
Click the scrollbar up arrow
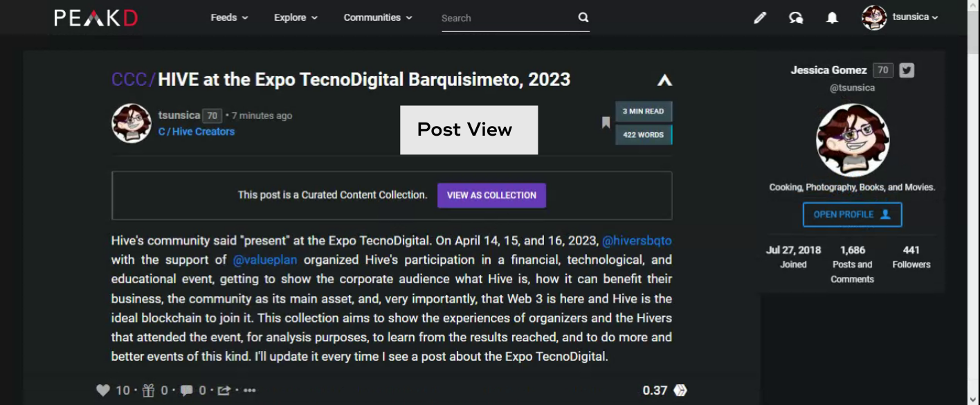point(974,6)
